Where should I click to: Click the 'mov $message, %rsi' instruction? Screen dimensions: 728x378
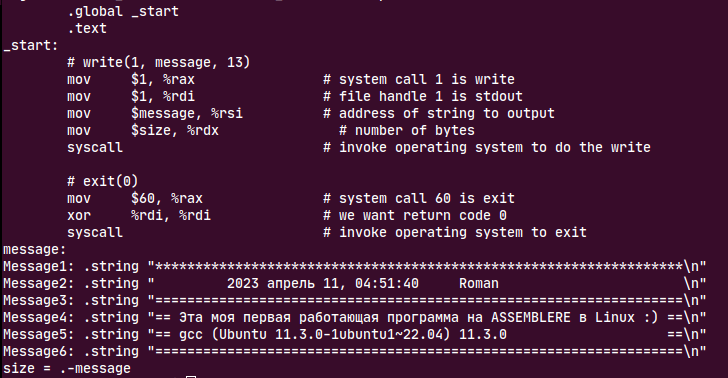tap(155, 113)
